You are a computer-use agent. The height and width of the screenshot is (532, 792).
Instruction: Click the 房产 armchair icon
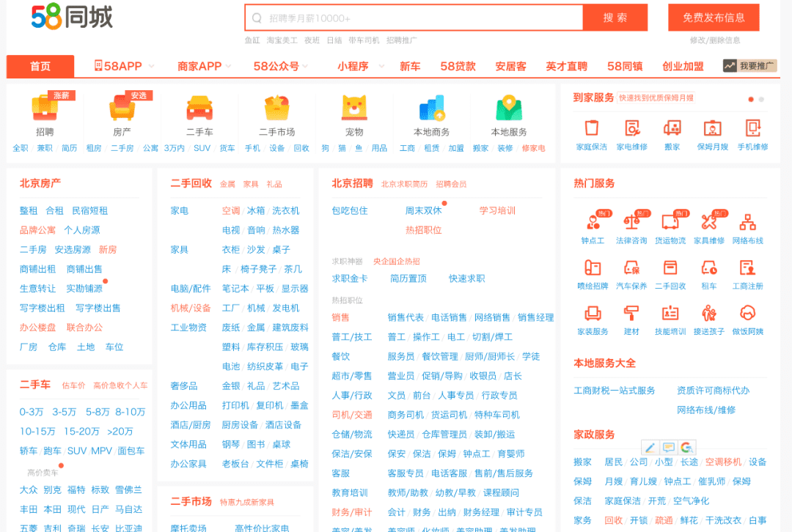click(122, 108)
